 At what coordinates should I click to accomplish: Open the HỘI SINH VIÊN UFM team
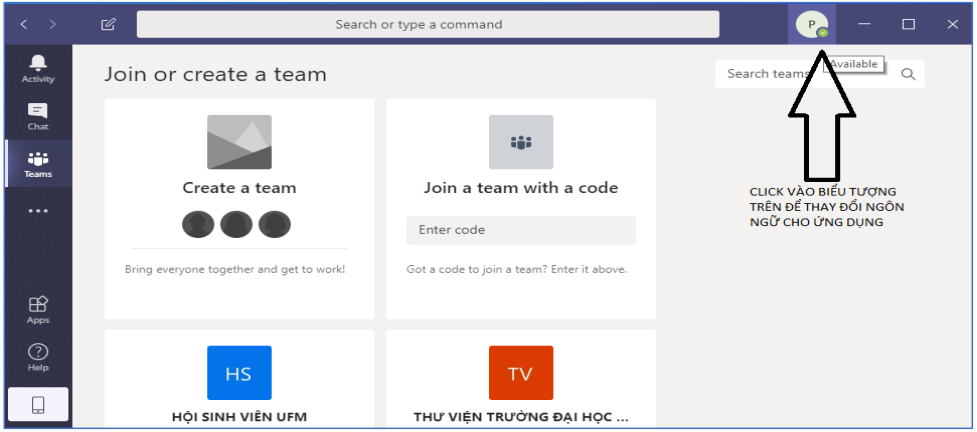point(239,375)
